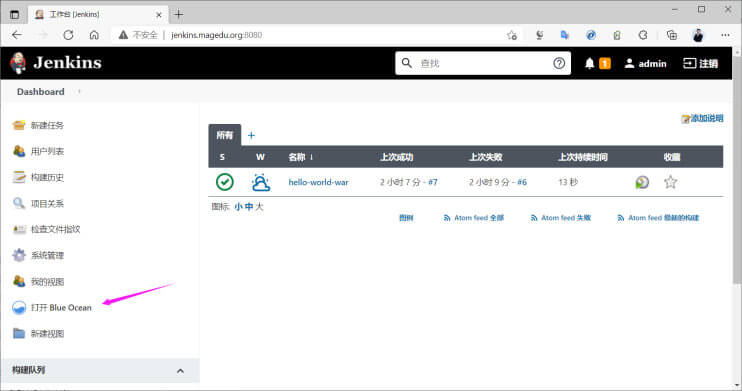Click the 不安全 site warning indicator
This screenshot has height=391, width=742.
point(138,35)
